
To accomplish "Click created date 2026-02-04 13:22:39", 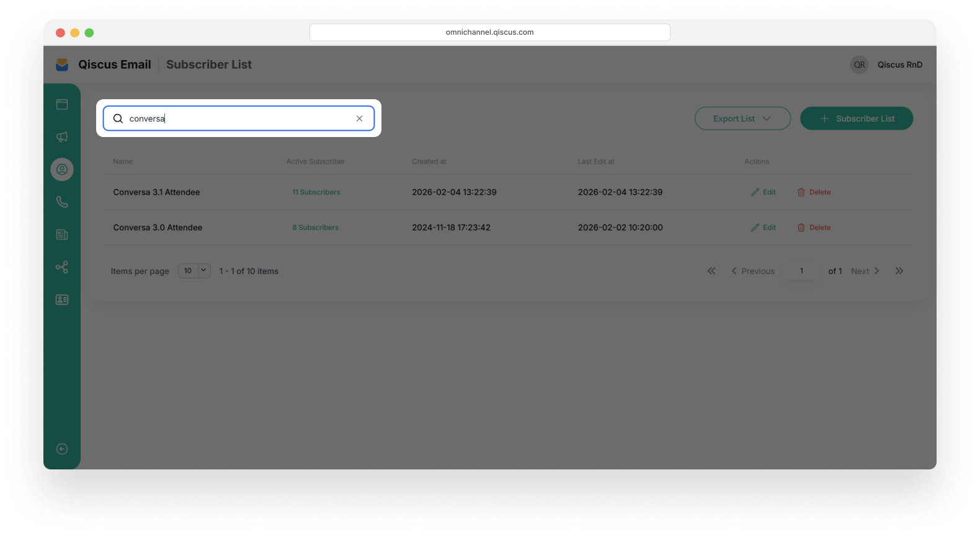I will click(x=454, y=192).
